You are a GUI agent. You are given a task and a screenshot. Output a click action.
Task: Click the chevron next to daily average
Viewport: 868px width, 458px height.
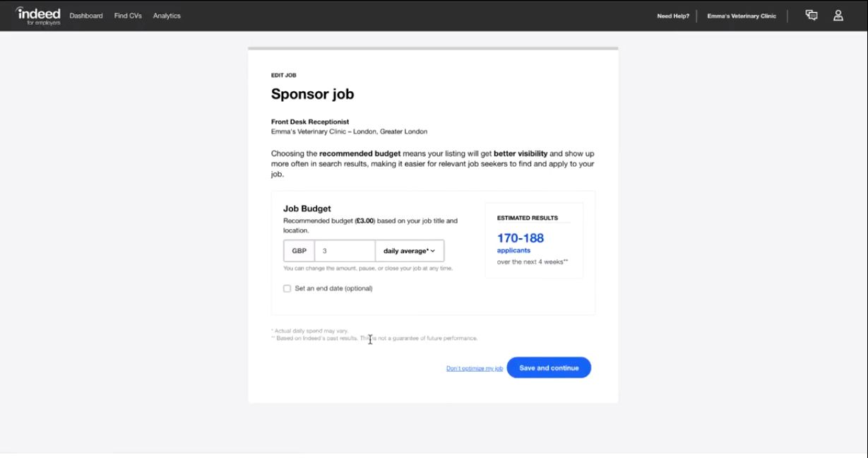(x=432, y=250)
